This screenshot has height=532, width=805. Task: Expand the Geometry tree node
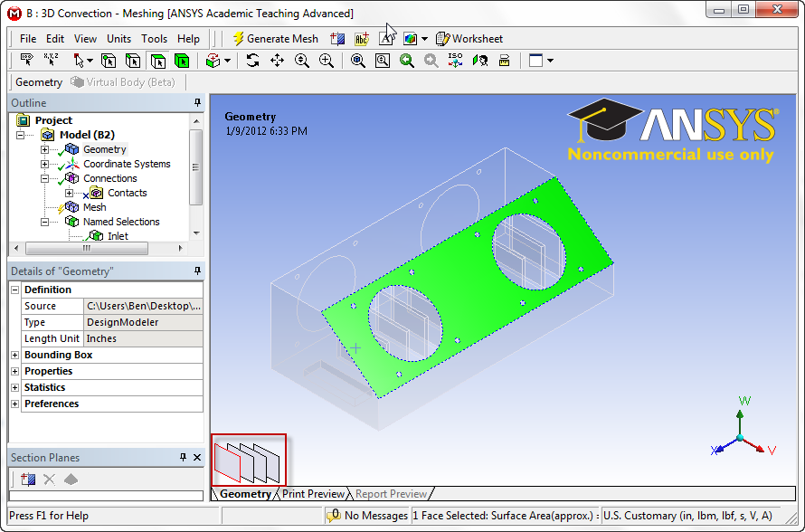pyautogui.click(x=44, y=149)
